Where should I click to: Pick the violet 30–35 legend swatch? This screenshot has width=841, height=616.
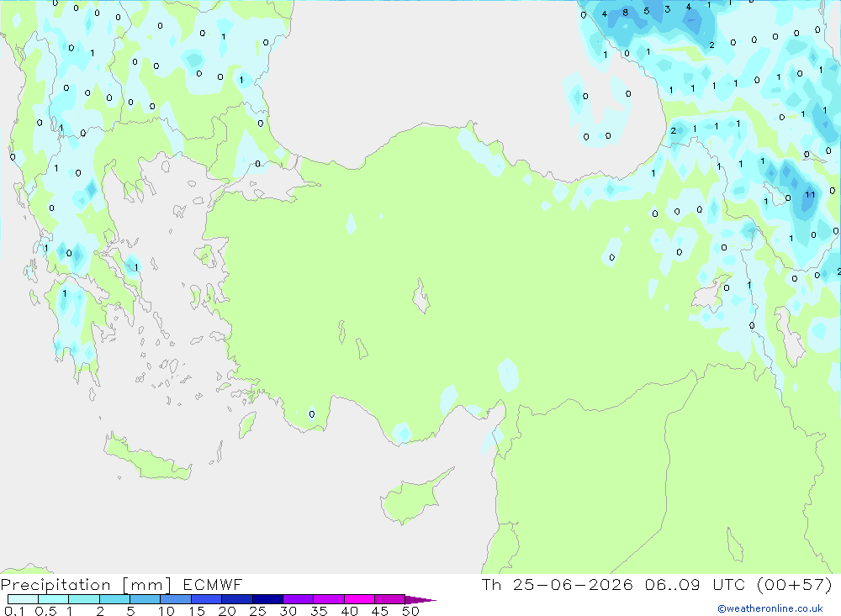point(298,599)
